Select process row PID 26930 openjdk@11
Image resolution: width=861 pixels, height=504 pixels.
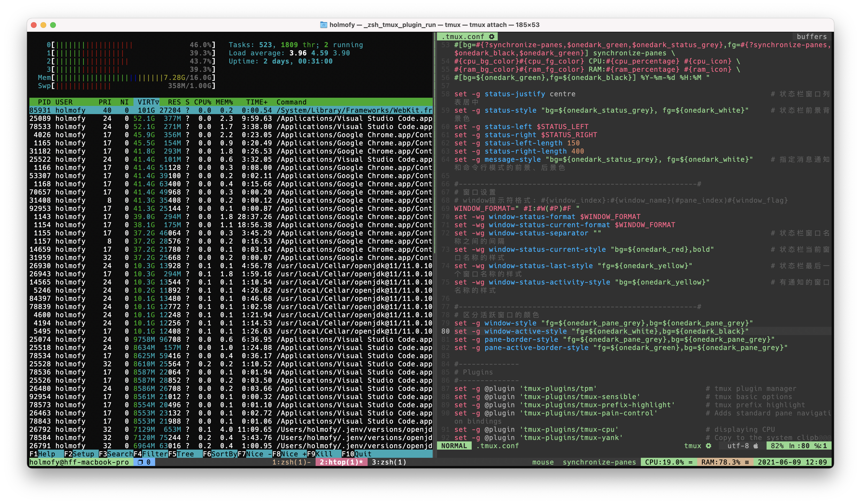pyautogui.click(x=231, y=266)
